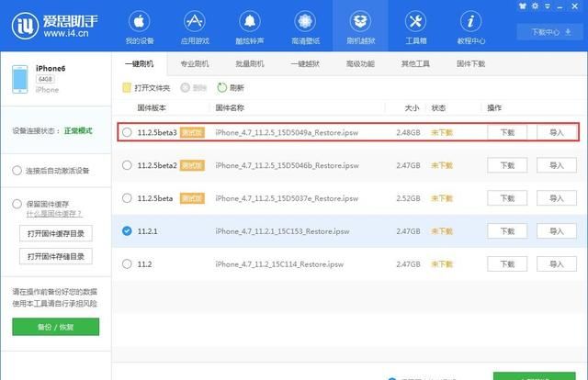The height and width of the screenshot is (380, 588).
Task: Click 导入 for 11.2.5beta2 firmware
Action: tap(557, 165)
